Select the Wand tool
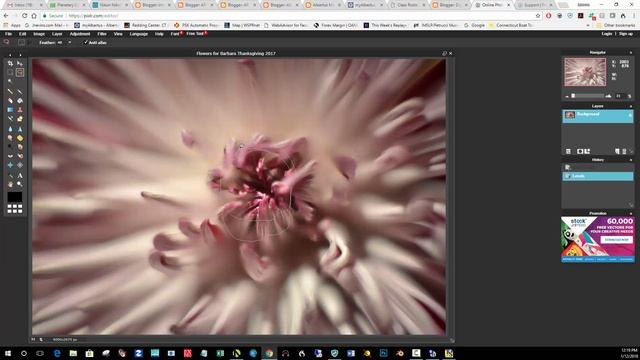 [x=10, y=81]
